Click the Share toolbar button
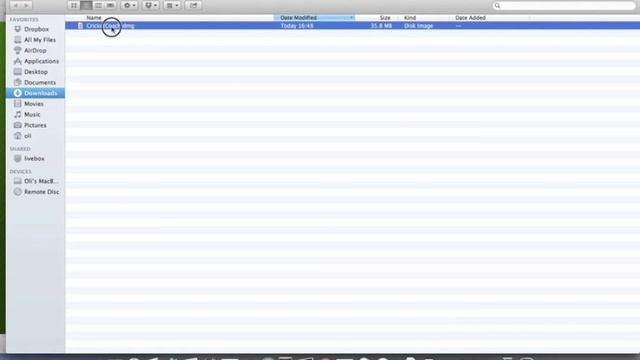The height and width of the screenshot is (360, 640). (x=193, y=5)
